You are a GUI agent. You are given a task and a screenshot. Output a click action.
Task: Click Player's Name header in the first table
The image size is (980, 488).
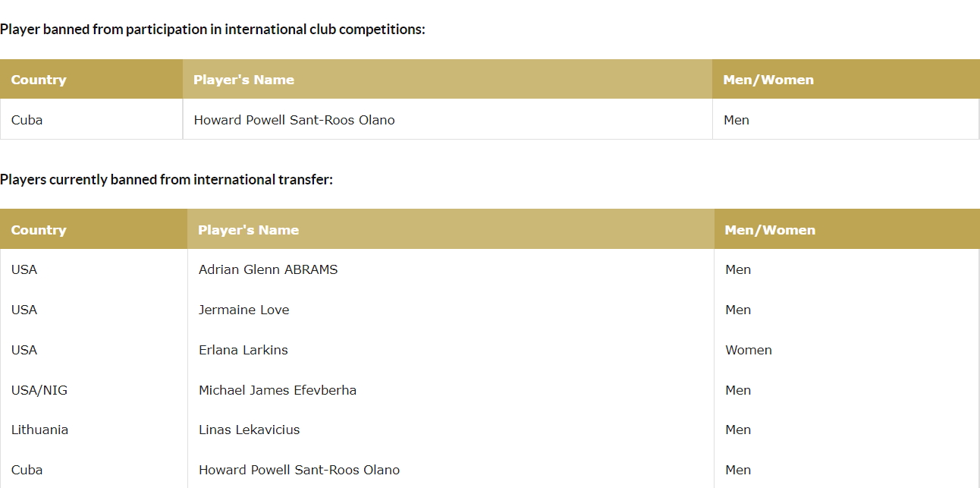point(243,80)
